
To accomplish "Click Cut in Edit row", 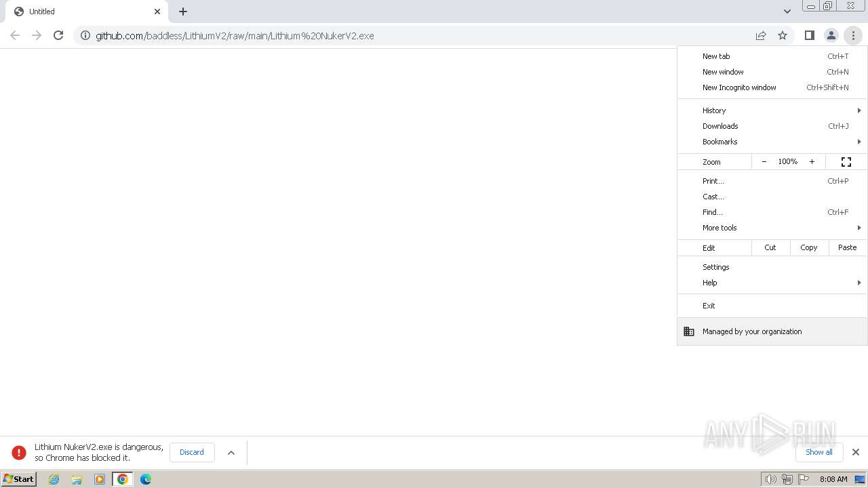I will tap(770, 247).
